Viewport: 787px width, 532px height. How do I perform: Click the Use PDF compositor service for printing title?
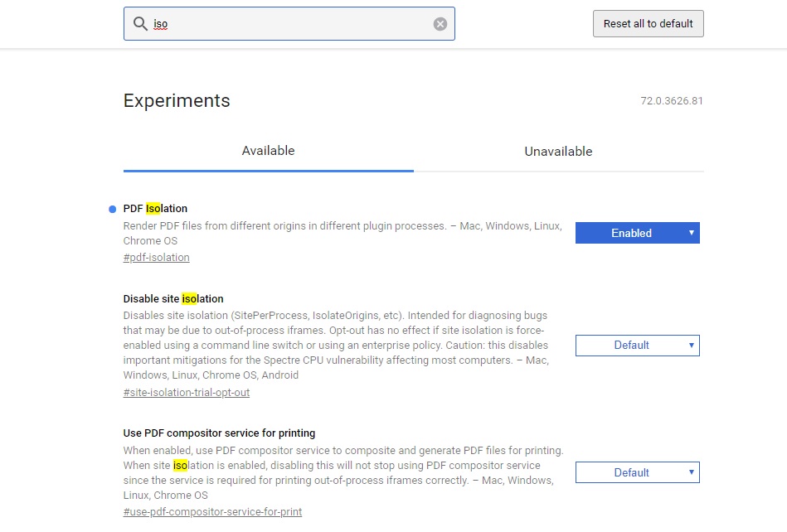point(219,433)
